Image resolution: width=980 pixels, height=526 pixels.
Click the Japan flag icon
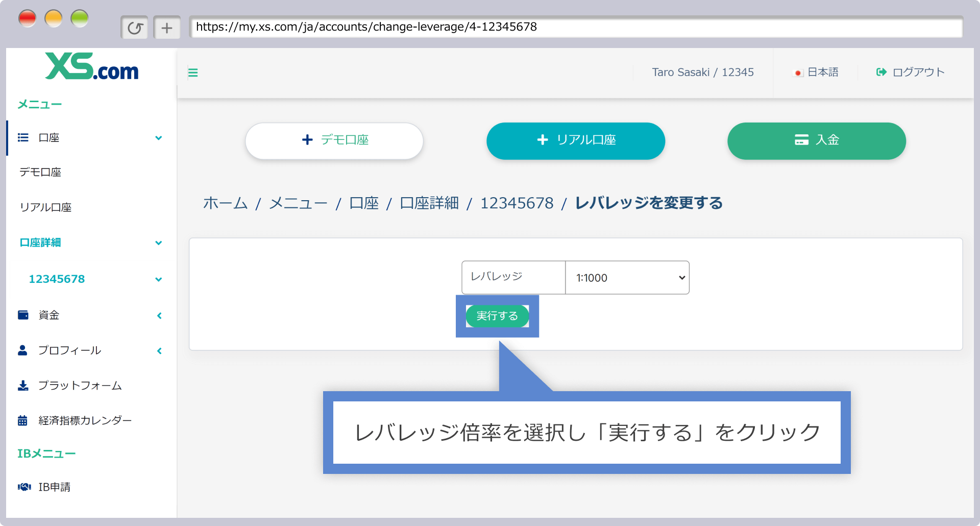798,73
